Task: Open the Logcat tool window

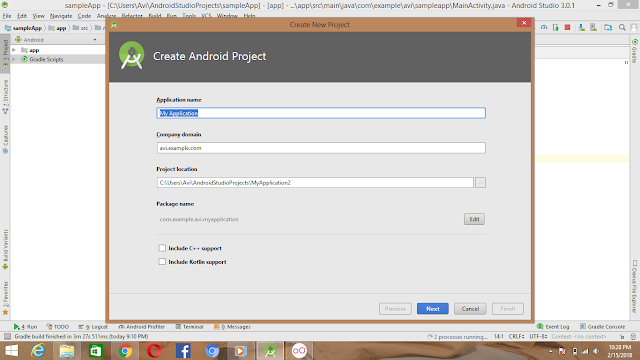Action: [93, 327]
